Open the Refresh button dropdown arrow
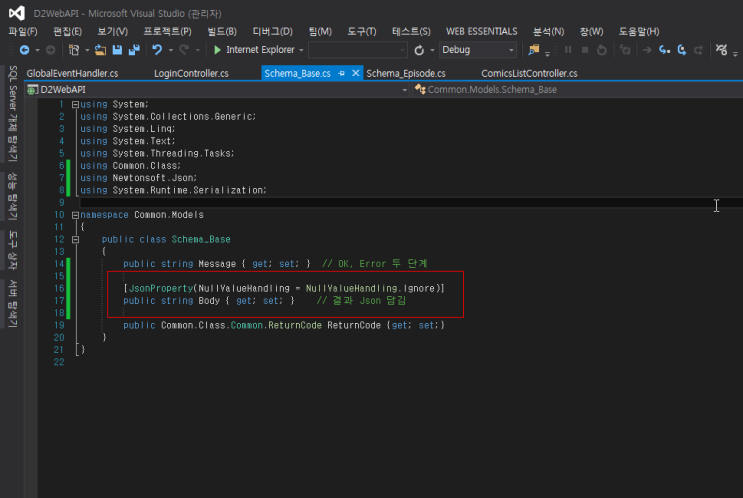This screenshot has width=743, height=498. pyautogui.click(x=432, y=50)
